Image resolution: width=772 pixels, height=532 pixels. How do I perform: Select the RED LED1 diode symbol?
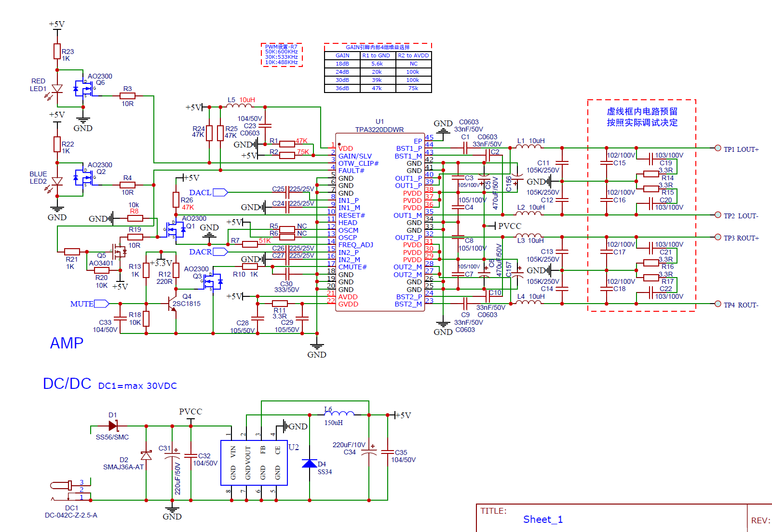[57, 89]
